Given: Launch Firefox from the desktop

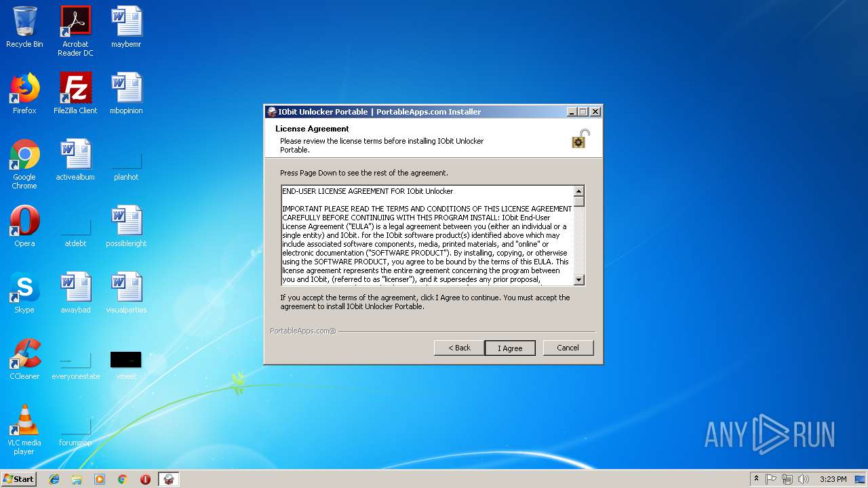Looking at the screenshot, I should (x=24, y=94).
